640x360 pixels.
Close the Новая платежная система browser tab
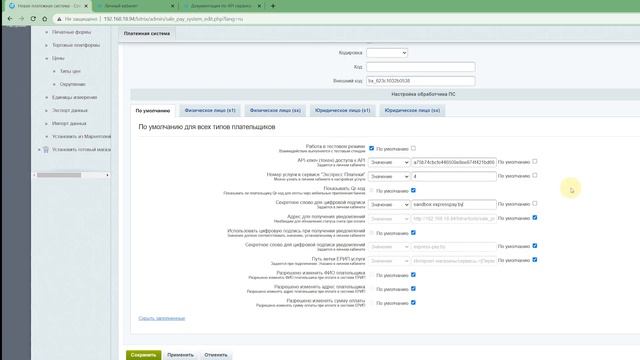[86, 6]
